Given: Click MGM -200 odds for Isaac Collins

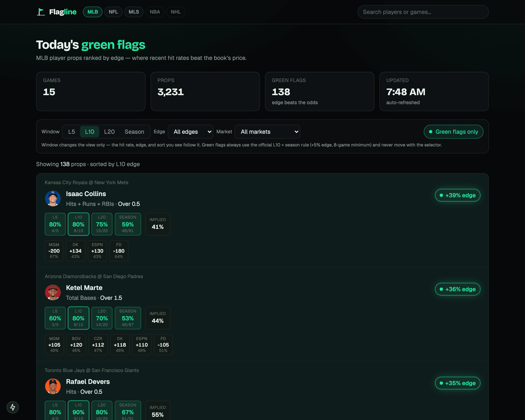Looking at the screenshot, I should click(x=54, y=251).
